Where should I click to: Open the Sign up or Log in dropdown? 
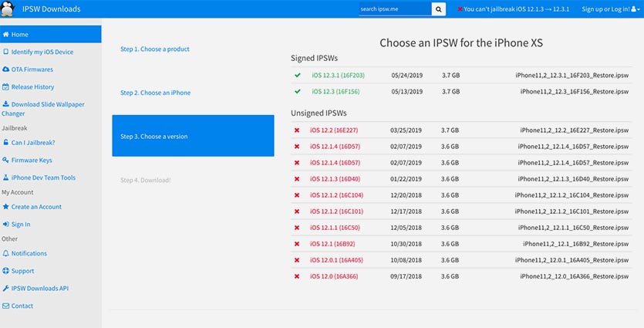(x=611, y=9)
